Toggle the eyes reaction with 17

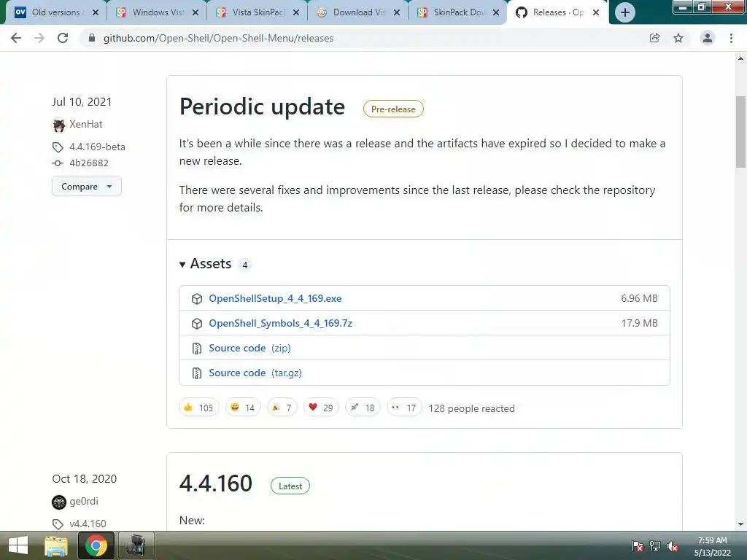404,408
